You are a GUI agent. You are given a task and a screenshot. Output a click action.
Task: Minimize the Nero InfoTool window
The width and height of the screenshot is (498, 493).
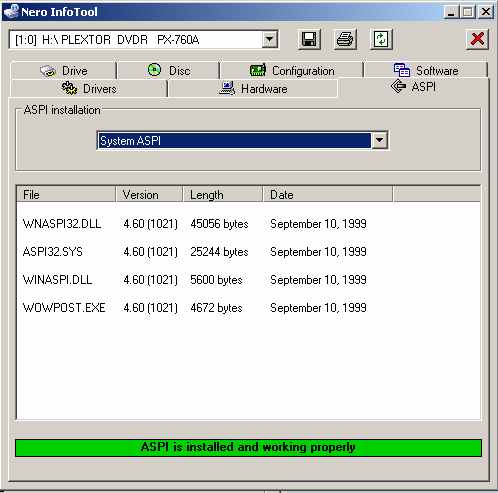451,12
